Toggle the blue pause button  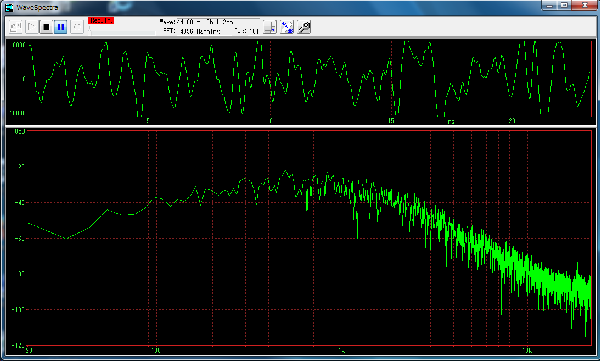click(x=61, y=27)
